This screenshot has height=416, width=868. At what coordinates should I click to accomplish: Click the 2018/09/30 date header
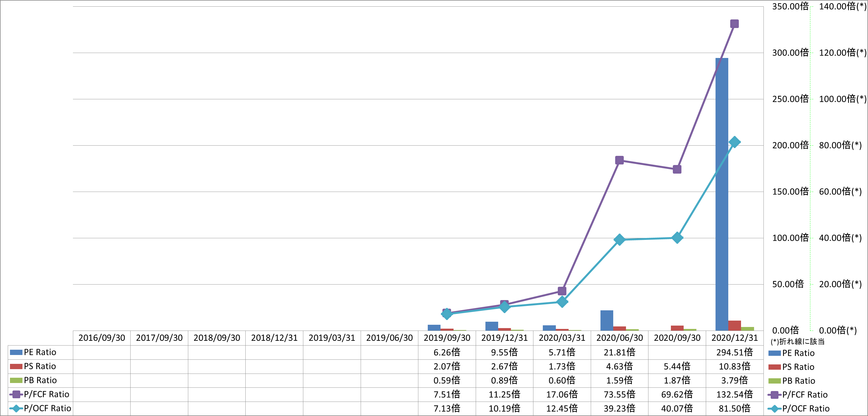(217, 338)
